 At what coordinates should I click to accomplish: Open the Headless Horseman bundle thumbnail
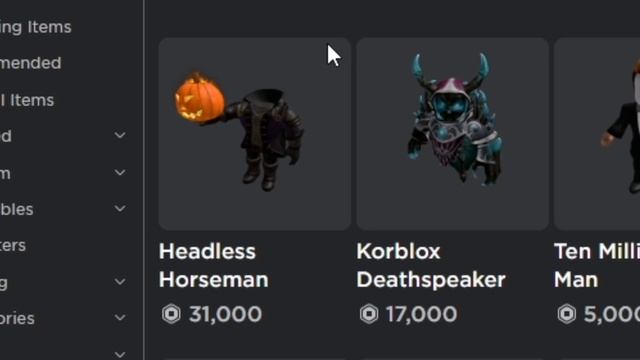click(255, 134)
